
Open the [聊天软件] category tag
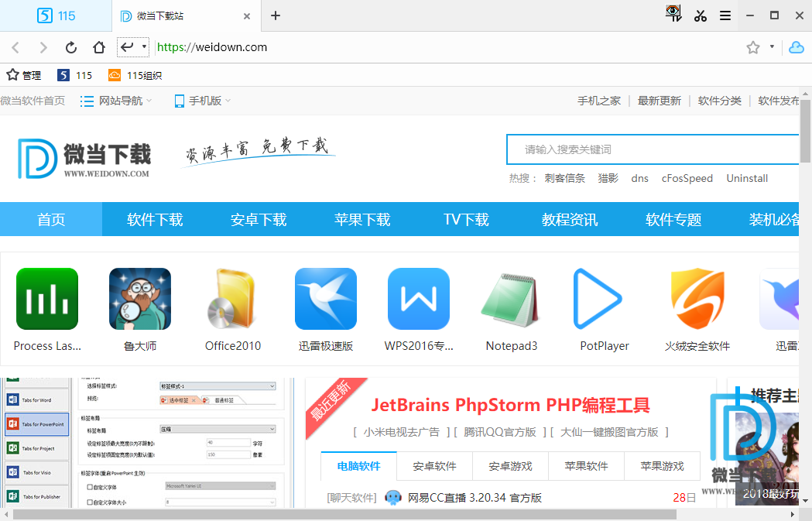pyautogui.click(x=351, y=498)
